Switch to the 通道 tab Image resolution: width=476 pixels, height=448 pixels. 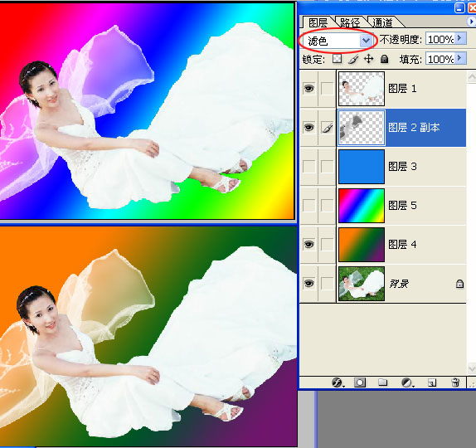(383, 22)
